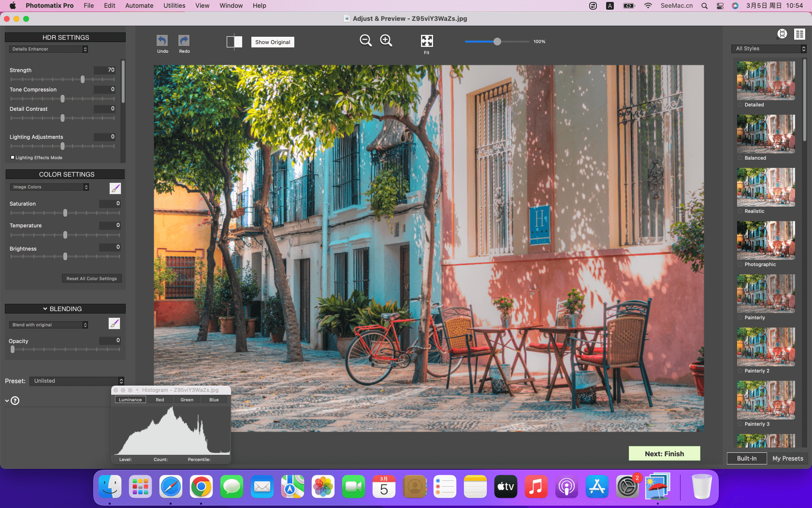Fit the image to the window
The height and width of the screenshot is (508, 812).
[x=427, y=41]
